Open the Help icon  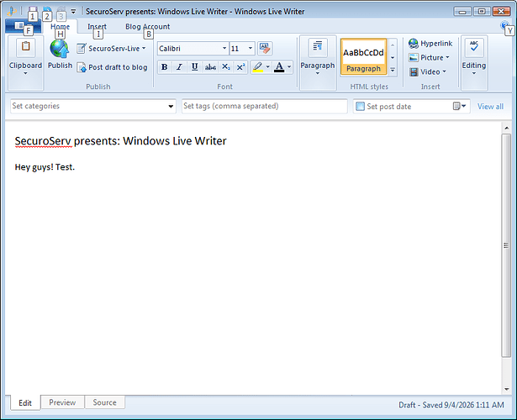504,25
